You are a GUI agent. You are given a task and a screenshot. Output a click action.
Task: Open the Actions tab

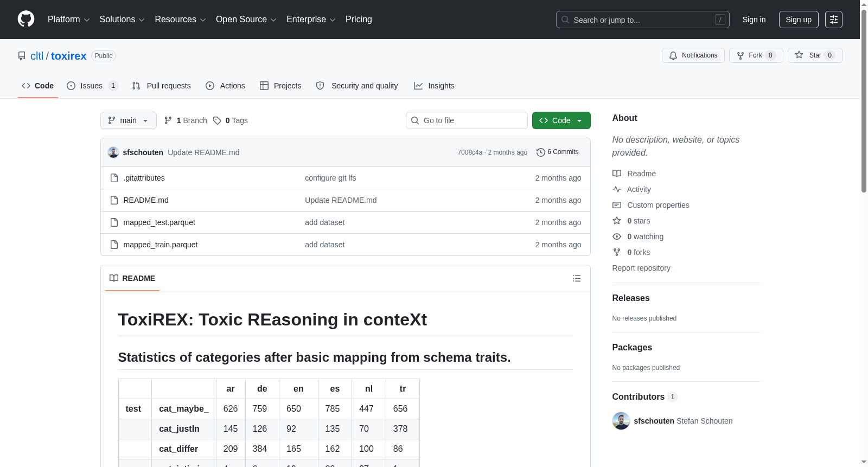225,86
